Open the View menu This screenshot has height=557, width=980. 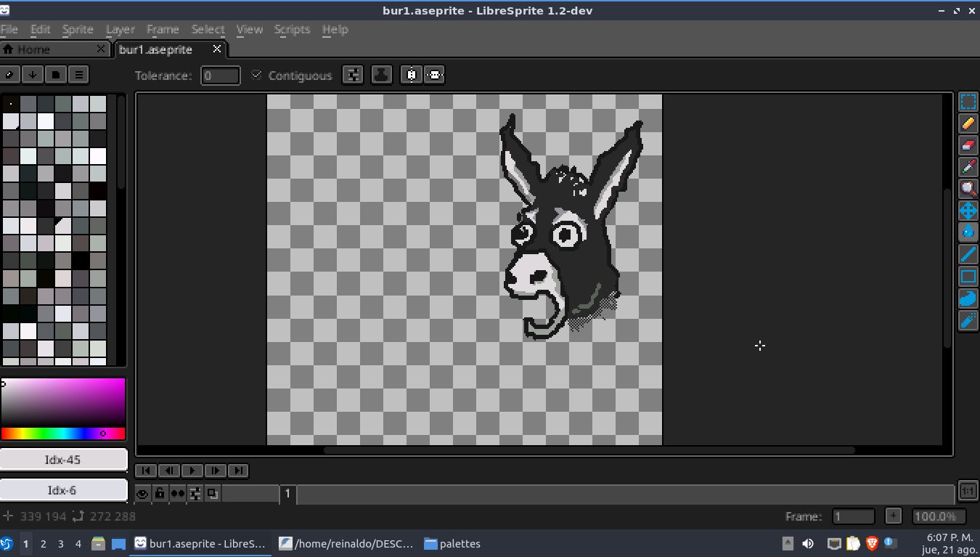[x=249, y=29]
